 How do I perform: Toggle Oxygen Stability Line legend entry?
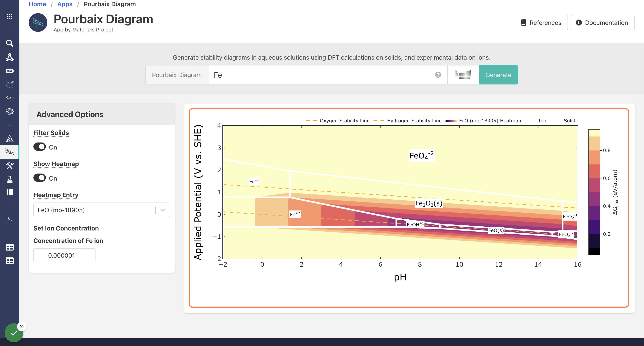point(338,121)
